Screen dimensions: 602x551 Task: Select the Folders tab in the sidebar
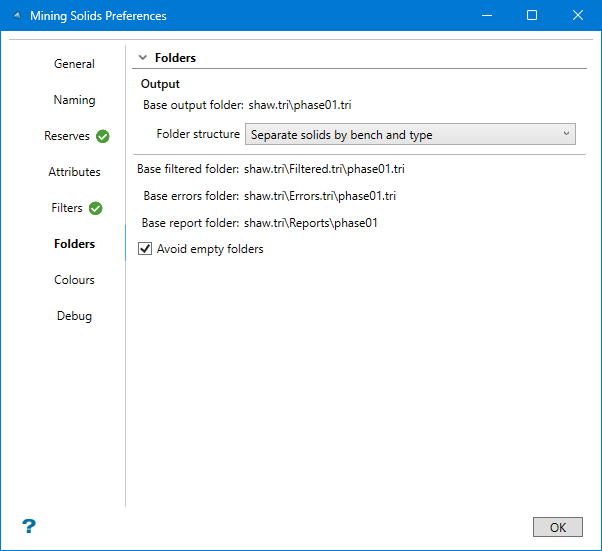click(x=74, y=244)
